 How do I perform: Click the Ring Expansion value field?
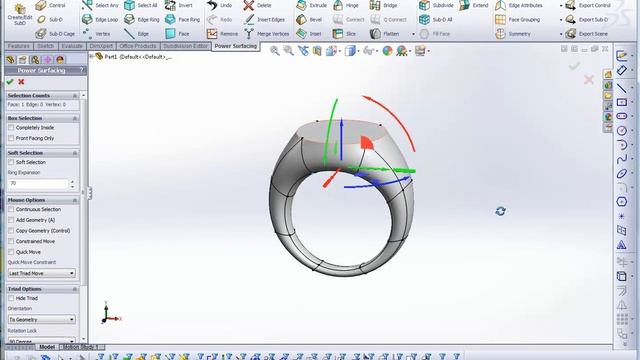point(38,184)
